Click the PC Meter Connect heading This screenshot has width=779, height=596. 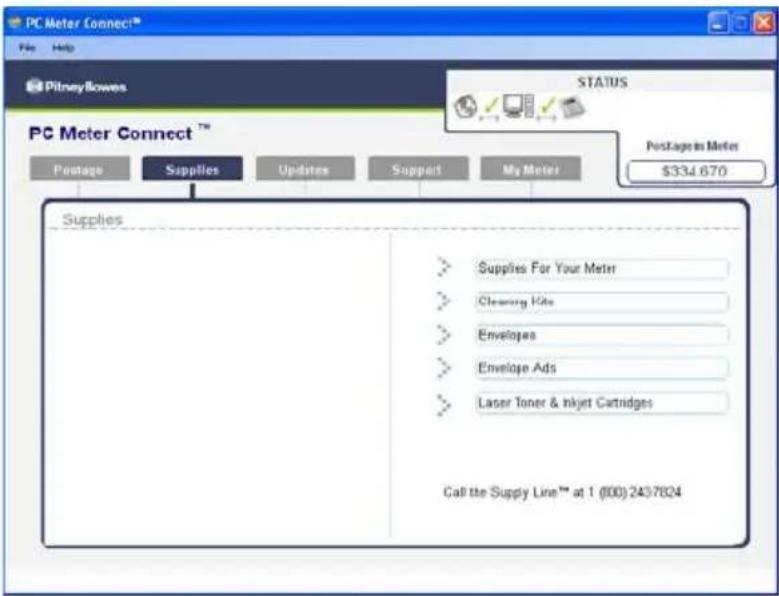click(x=119, y=133)
